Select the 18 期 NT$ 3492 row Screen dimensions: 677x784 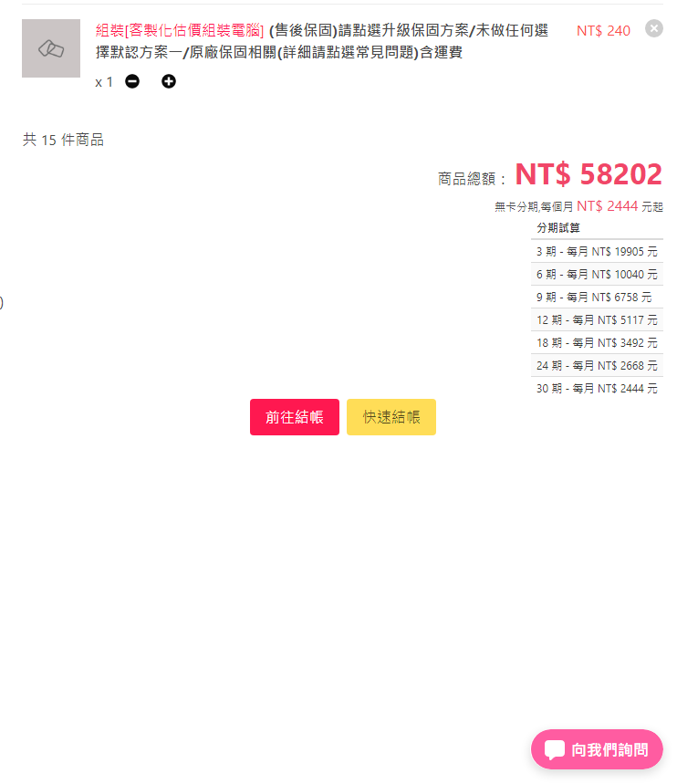coord(597,343)
